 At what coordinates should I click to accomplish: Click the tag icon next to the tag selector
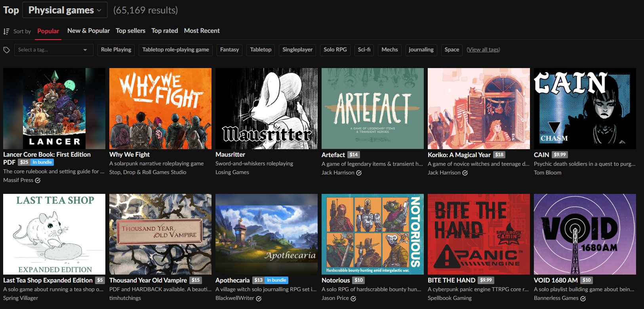tap(7, 50)
